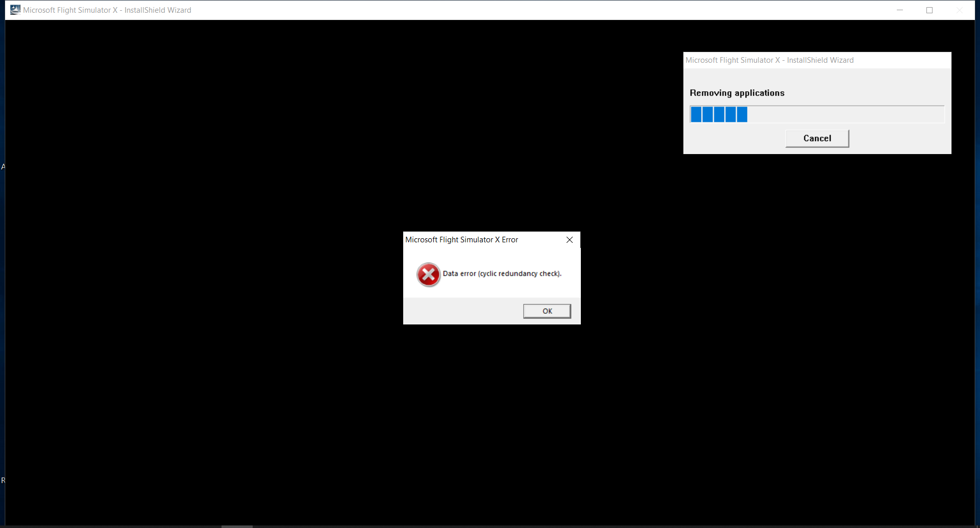Screen dimensions: 980x528
Task: Click the InstallShield Wizard app icon in title bar
Action: point(15,10)
